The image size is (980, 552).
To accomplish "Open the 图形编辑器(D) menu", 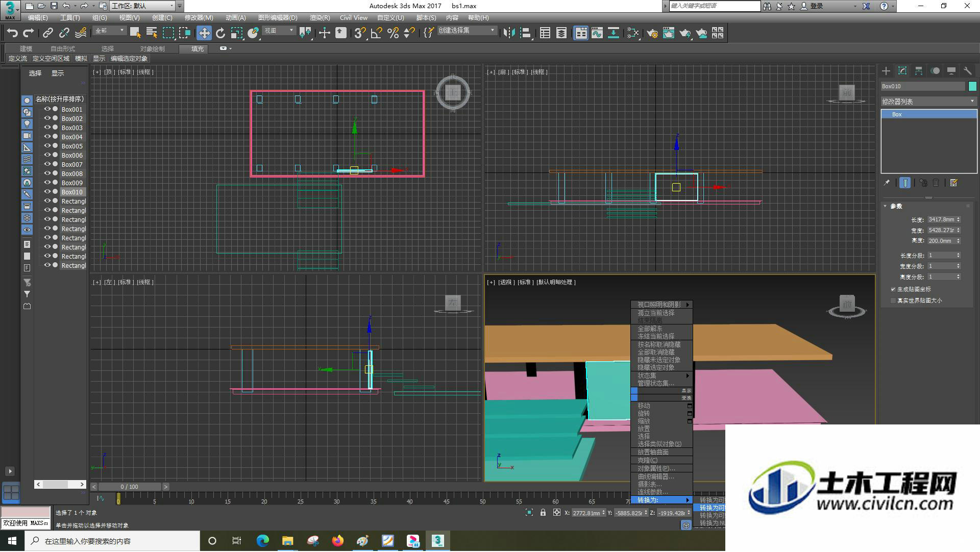I will pos(278,17).
